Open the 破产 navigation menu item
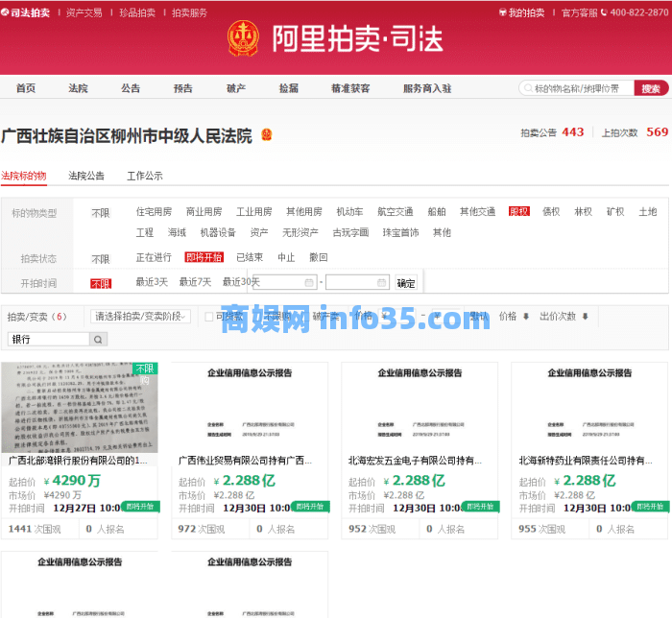The image size is (672, 618). click(235, 88)
